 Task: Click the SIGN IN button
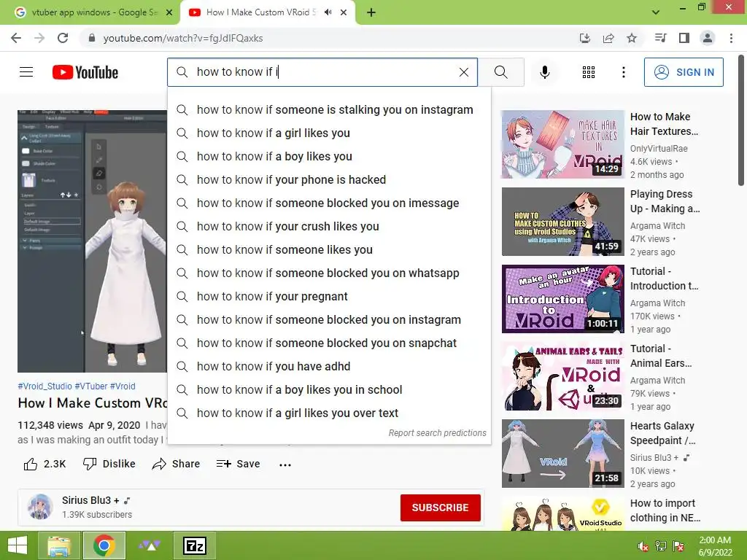tap(684, 72)
